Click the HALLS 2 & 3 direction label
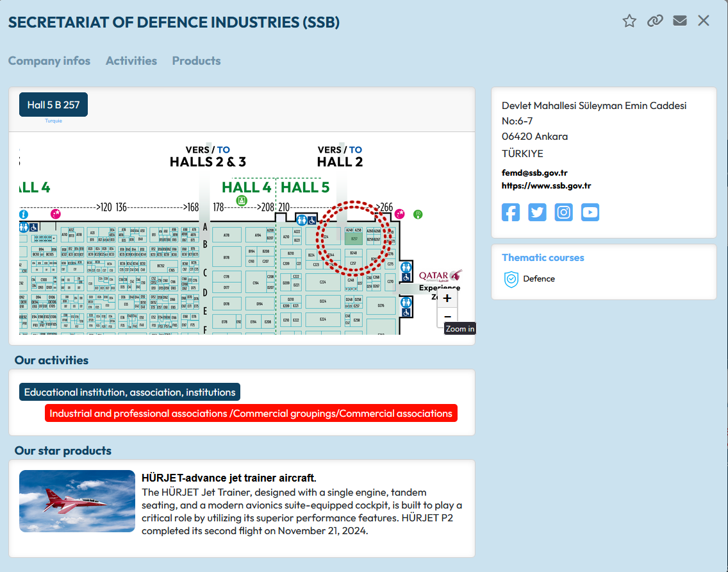Image resolution: width=728 pixels, height=572 pixels. pos(208,162)
